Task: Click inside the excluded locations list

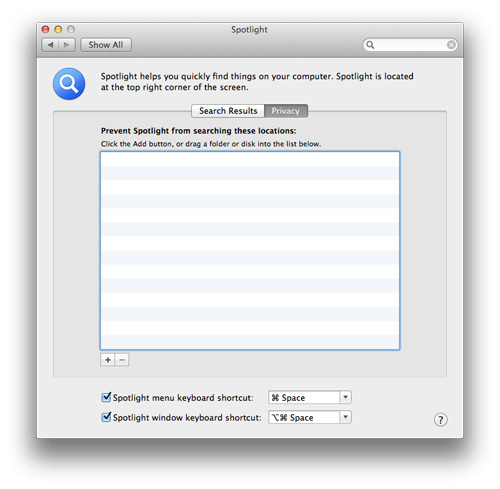Action: pos(250,250)
